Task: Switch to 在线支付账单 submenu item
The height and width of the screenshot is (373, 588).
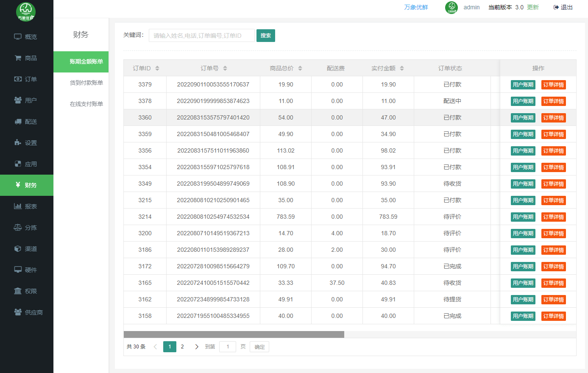Action: 86,104
